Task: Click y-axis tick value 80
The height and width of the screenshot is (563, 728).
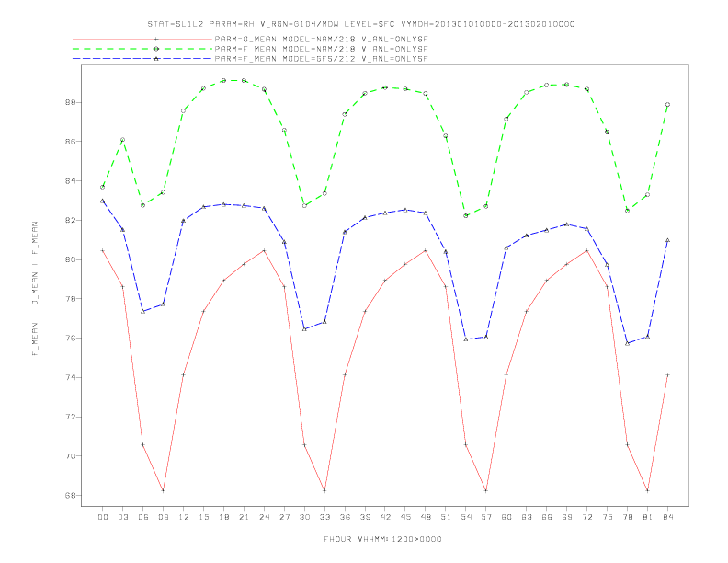Action: tap(70, 259)
